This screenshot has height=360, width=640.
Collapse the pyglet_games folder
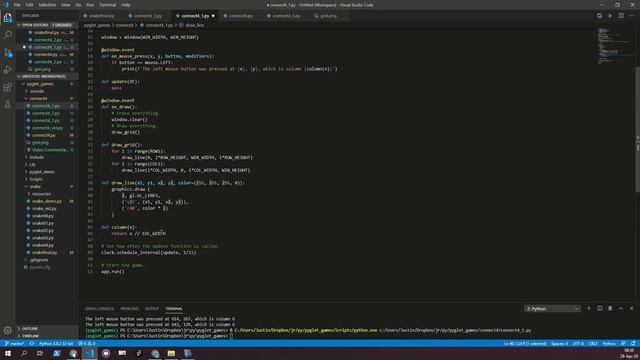[40, 84]
